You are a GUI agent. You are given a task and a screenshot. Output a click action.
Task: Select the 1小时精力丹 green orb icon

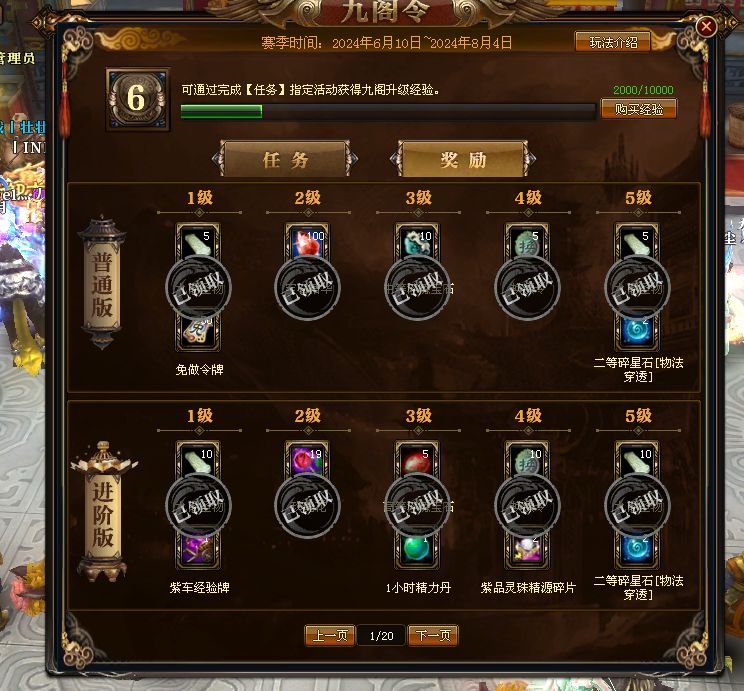pyautogui.click(x=417, y=550)
